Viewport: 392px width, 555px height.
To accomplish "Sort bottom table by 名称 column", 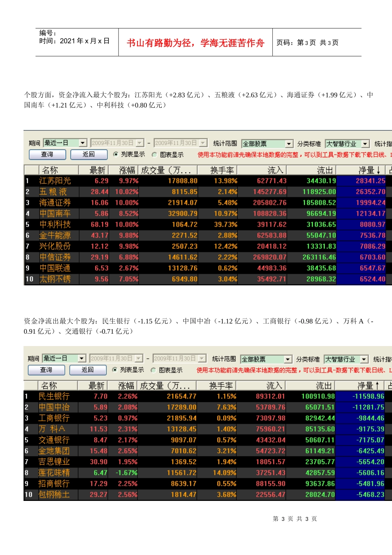I will click(57, 386).
